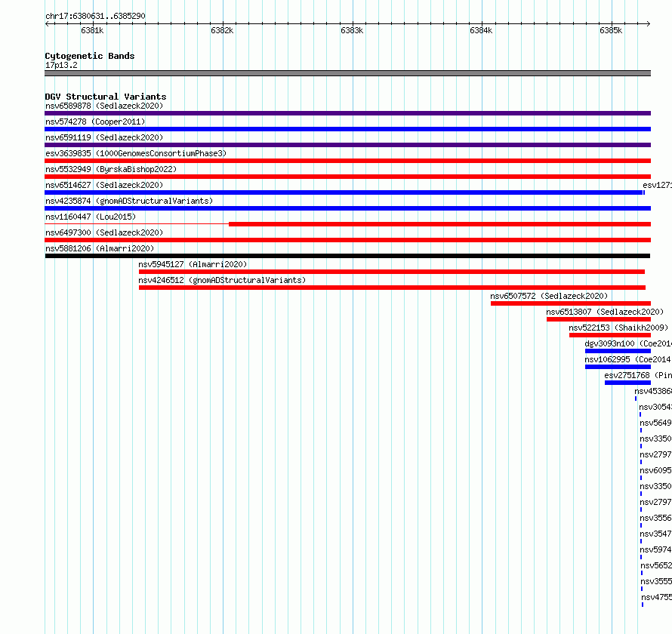The image size is (672, 634).
Task: Open the nsv6589878 (Sedlazeck2020) label
Action: pos(104,106)
